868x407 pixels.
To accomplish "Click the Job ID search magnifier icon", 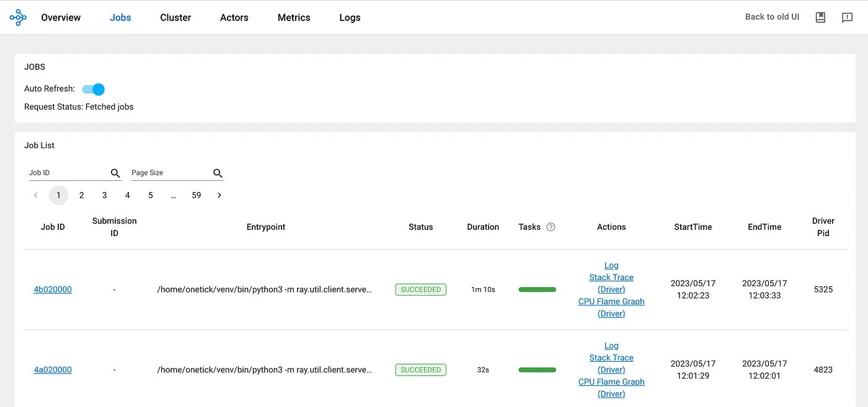I will (x=115, y=173).
